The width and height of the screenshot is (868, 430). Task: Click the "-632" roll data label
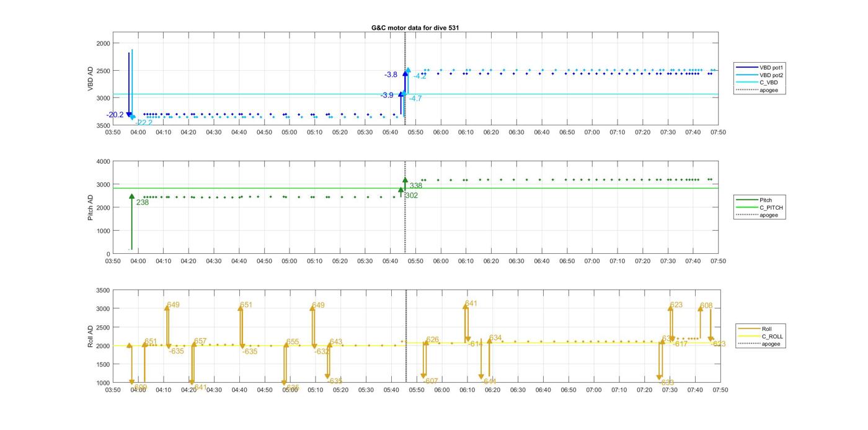coord(321,351)
